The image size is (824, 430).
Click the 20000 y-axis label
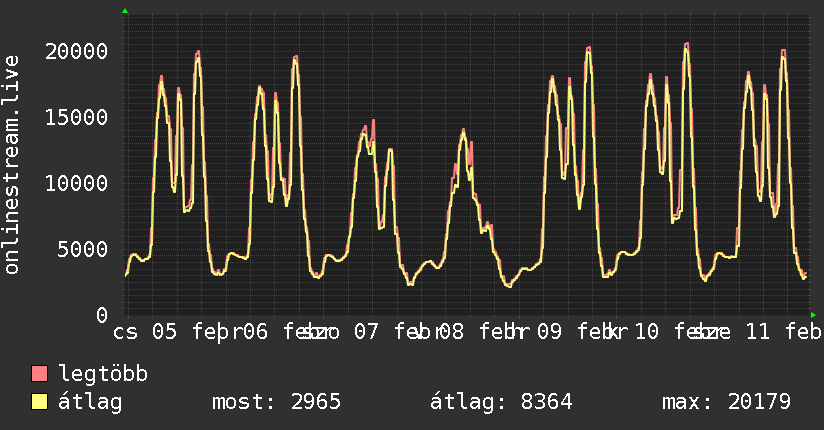[x=76, y=52]
